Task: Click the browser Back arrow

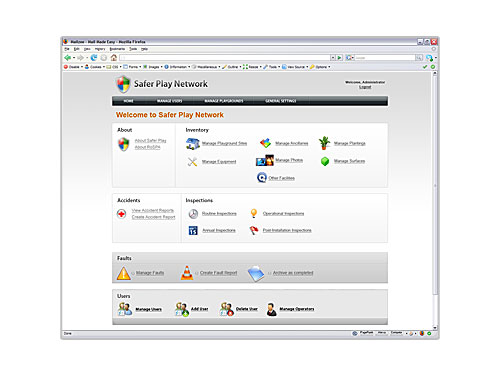Action: pos(68,58)
